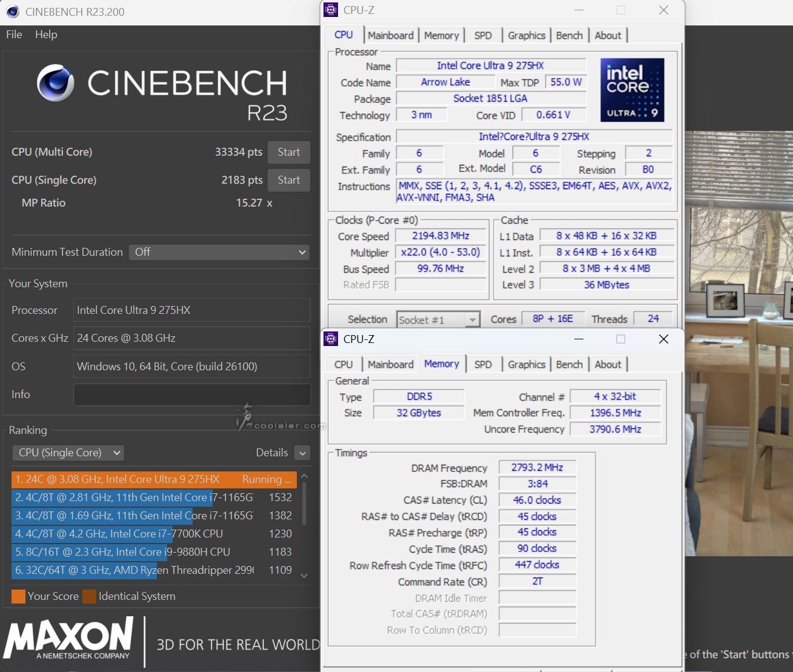Click the Cinebench app icon in title bar
The image size is (793, 672).
tap(13, 12)
